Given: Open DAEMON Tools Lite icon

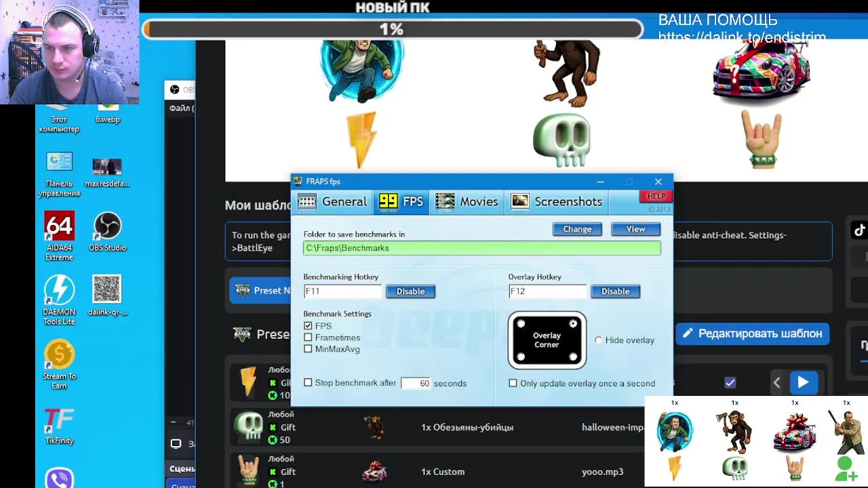Looking at the screenshot, I should coord(59,300).
